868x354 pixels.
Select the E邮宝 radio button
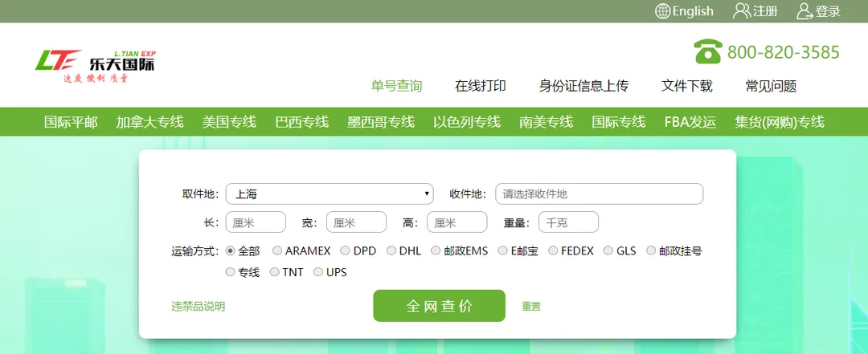[502, 250]
